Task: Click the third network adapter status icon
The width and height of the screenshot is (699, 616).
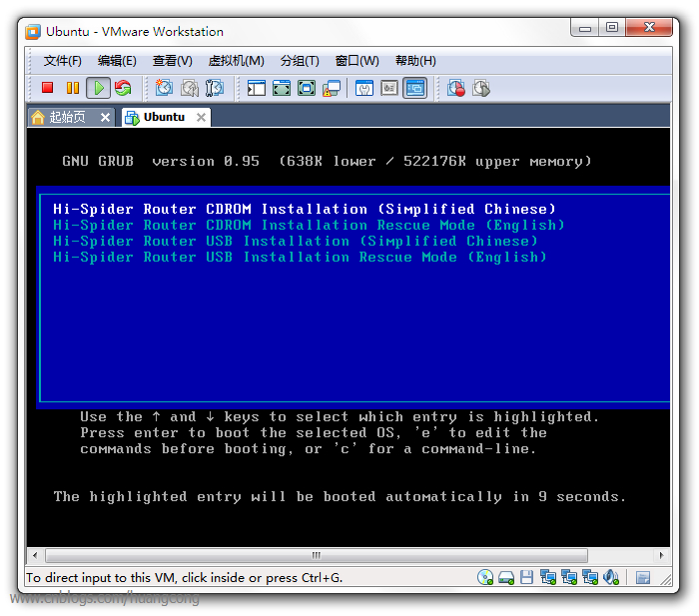Action: 590,577
